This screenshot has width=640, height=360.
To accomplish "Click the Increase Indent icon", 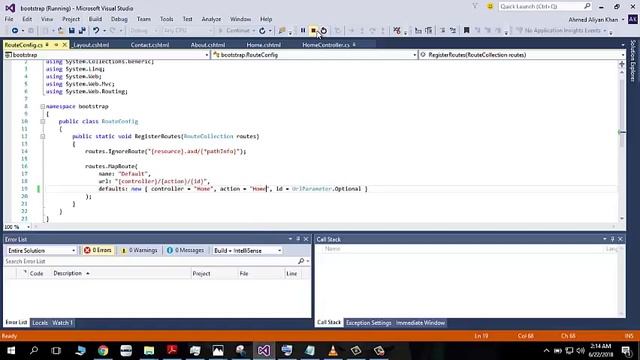I will coord(429,31).
